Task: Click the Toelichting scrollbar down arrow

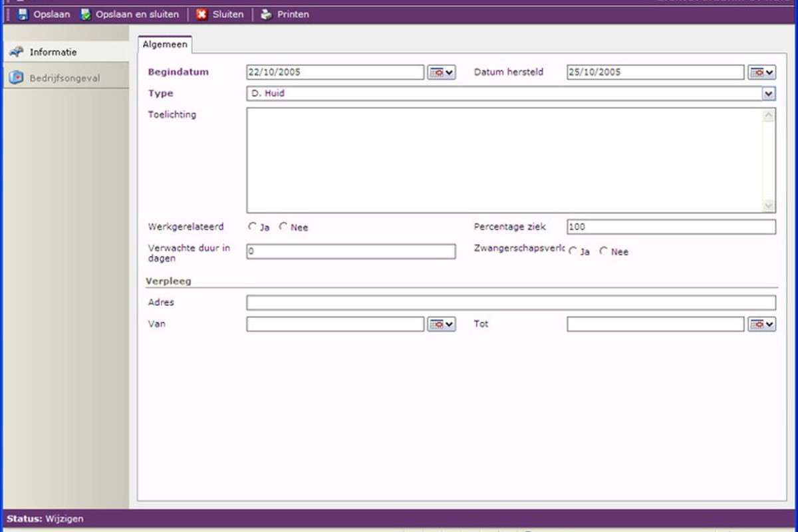Action: click(x=769, y=206)
